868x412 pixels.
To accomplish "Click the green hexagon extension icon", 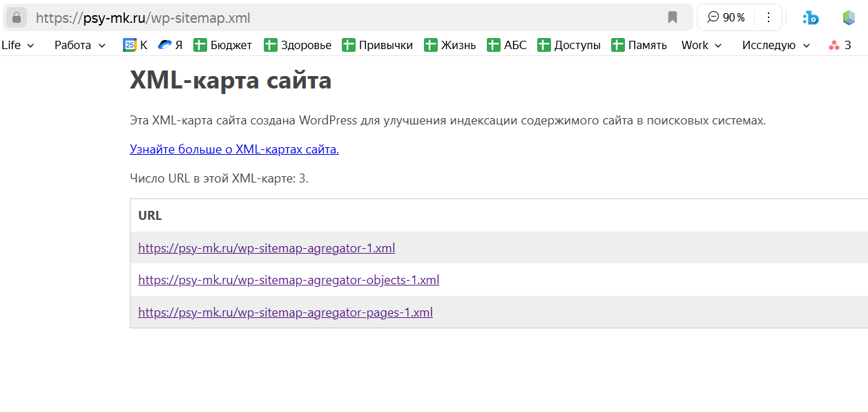I will click(x=849, y=17).
